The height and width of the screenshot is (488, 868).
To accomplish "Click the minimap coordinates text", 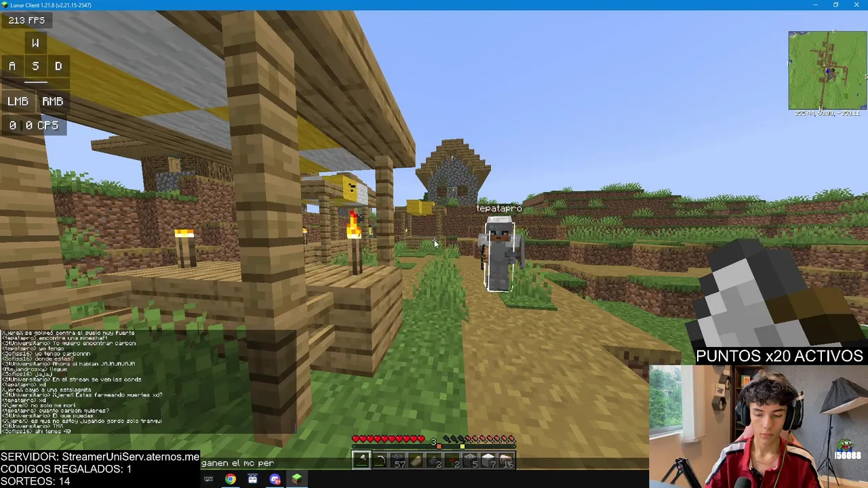I will pyautogui.click(x=827, y=113).
